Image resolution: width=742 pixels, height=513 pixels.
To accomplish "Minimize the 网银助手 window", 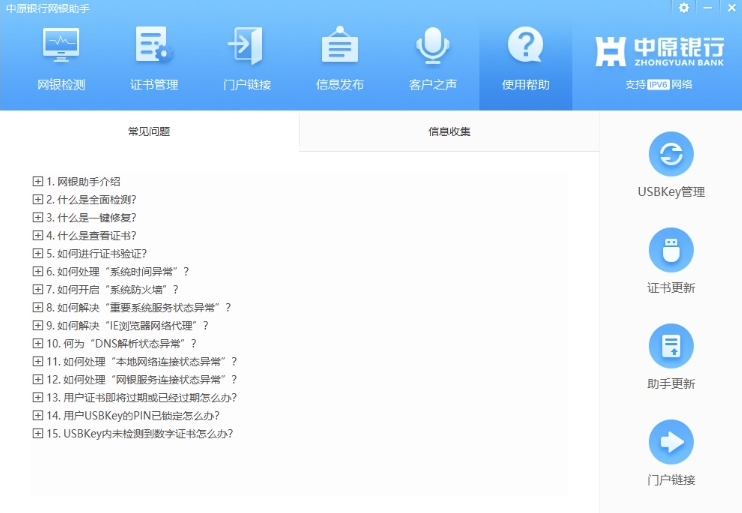I will coord(708,8).
